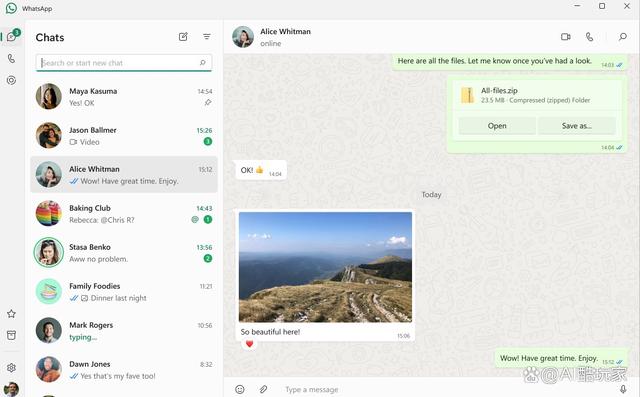Open the emoji picker

point(240,389)
